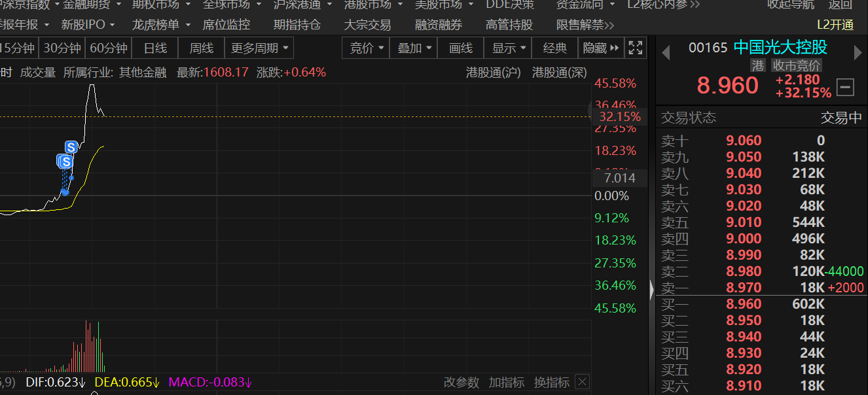Click 返回 back button

coord(841,5)
